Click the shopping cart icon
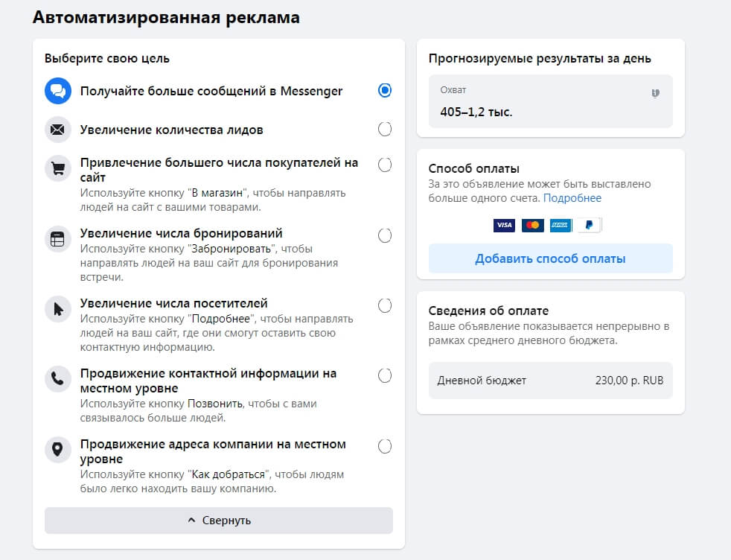 (58, 168)
